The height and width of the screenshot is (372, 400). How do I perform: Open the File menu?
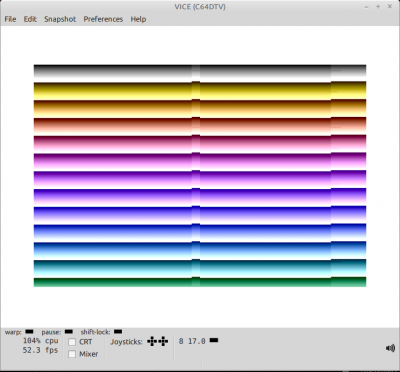(10, 19)
